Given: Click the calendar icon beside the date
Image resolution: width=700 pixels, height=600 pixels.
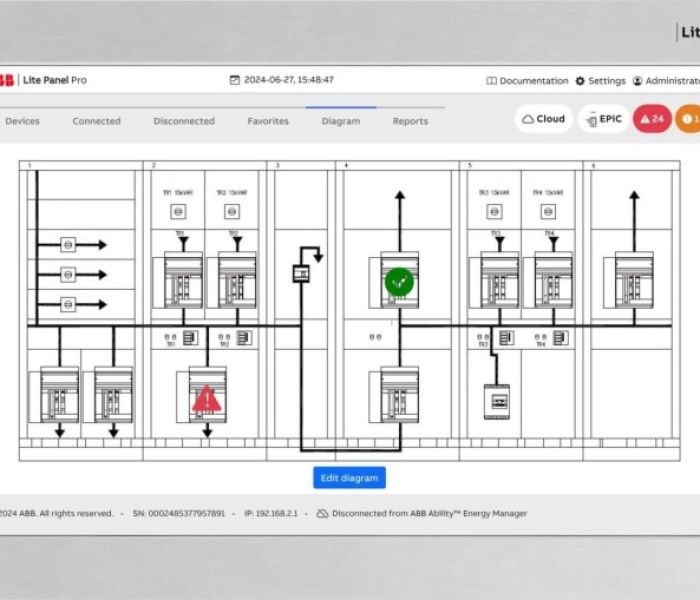Looking at the screenshot, I should coord(234,80).
